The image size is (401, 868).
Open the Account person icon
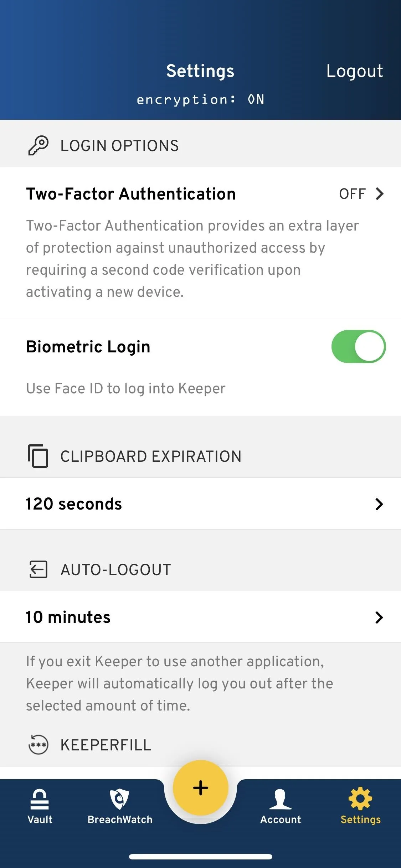(281, 799)
